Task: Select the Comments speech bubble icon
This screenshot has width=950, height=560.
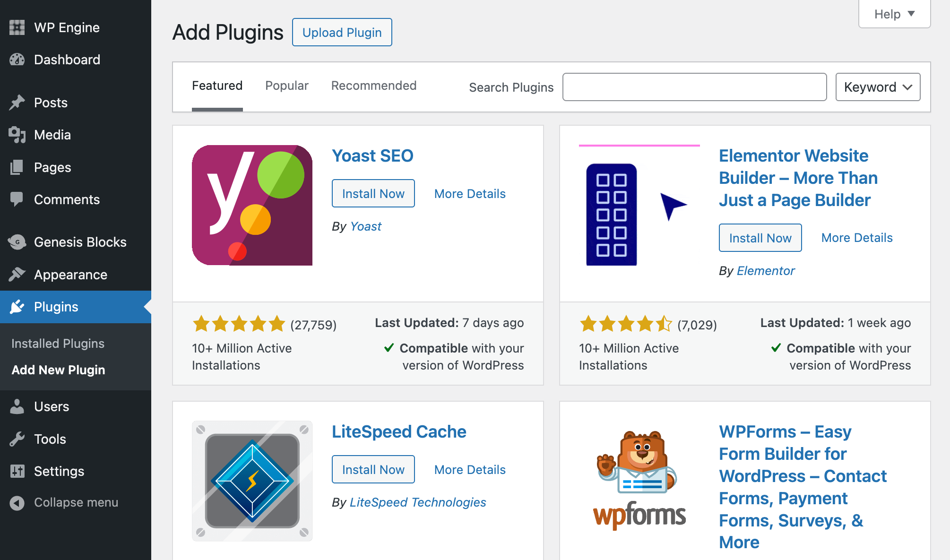Action: coord(17,199)
